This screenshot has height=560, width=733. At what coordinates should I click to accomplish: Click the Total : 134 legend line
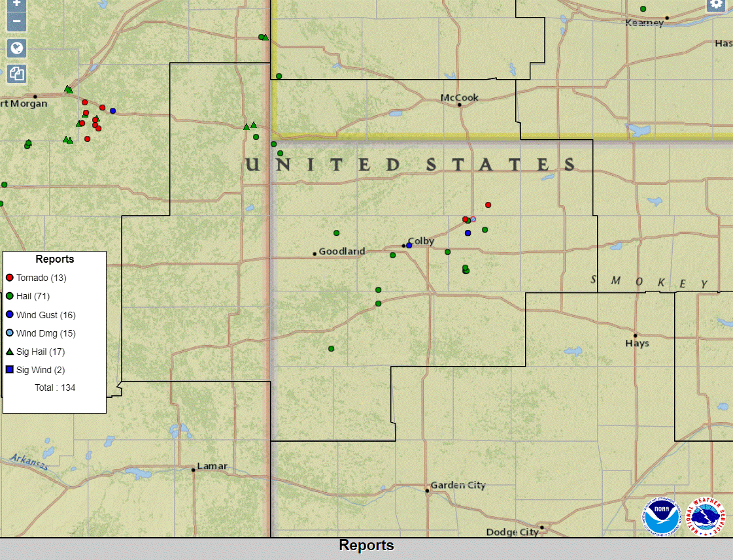(55, 387)
